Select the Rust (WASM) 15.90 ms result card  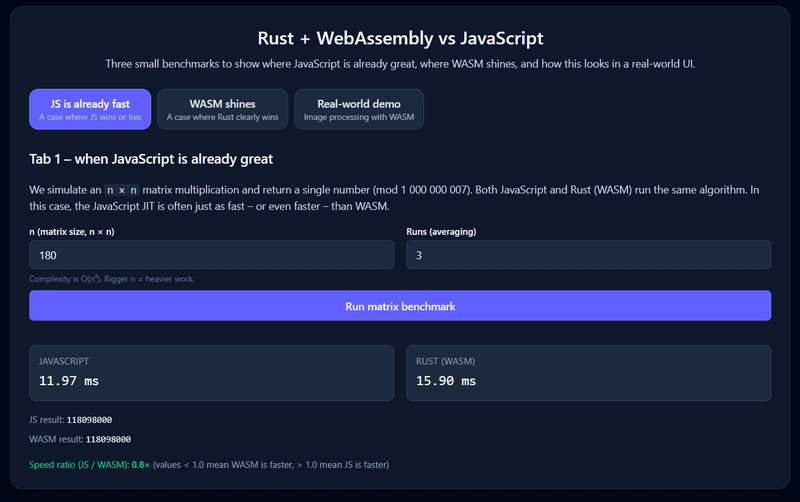[x=588, y=373]
